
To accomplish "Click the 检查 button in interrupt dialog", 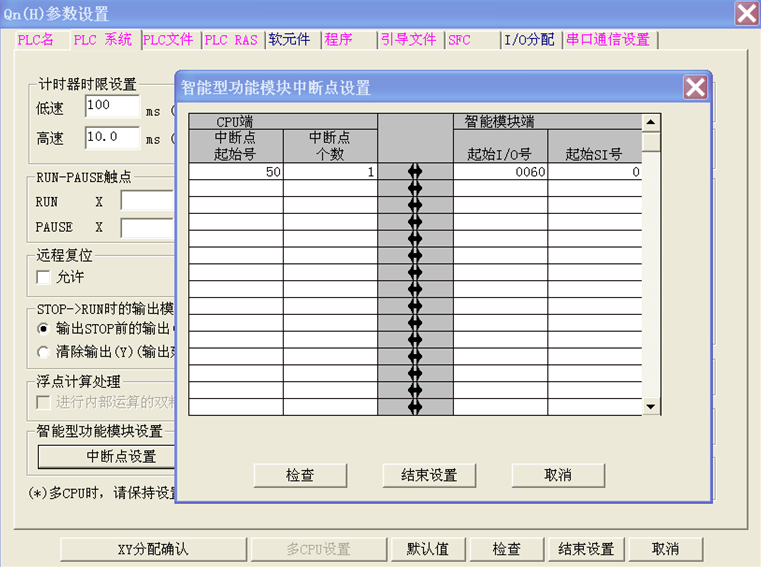I will (300, 475).
